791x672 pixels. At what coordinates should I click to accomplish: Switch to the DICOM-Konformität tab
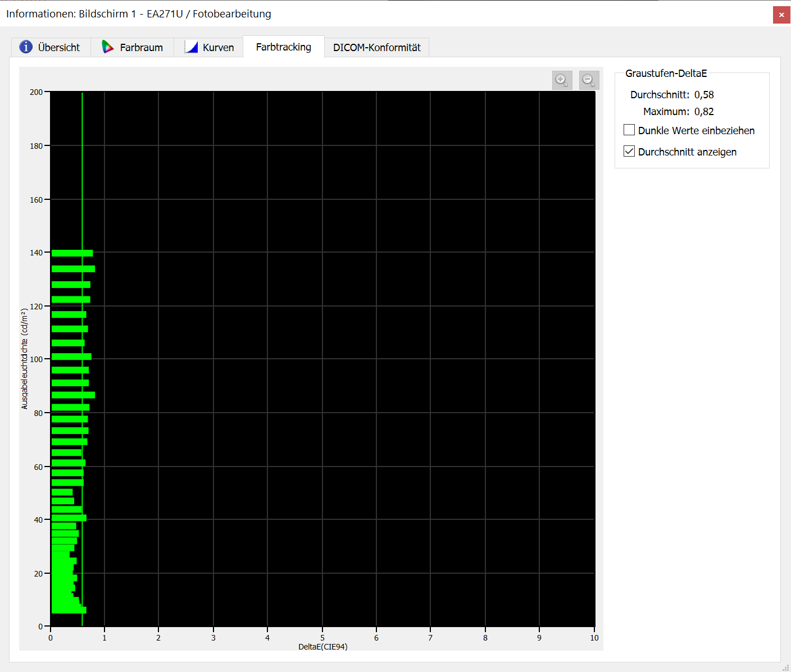pyautogui.click(x=376, y=48)
